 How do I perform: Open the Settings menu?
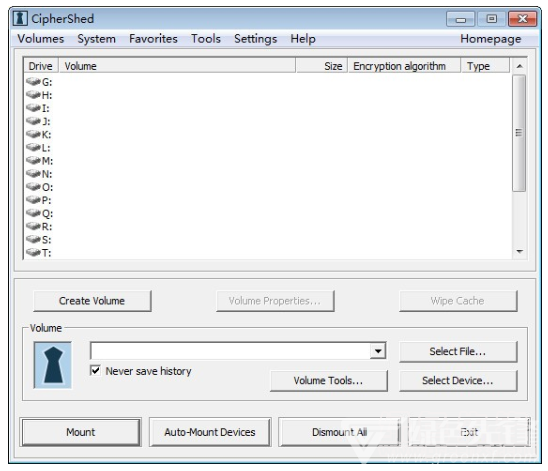[x=255, y=38]
